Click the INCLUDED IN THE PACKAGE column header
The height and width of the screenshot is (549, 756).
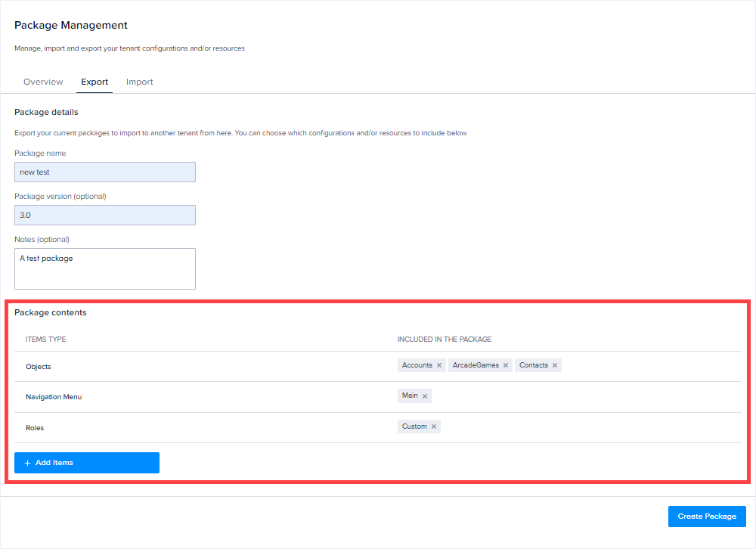click(444, 339)
